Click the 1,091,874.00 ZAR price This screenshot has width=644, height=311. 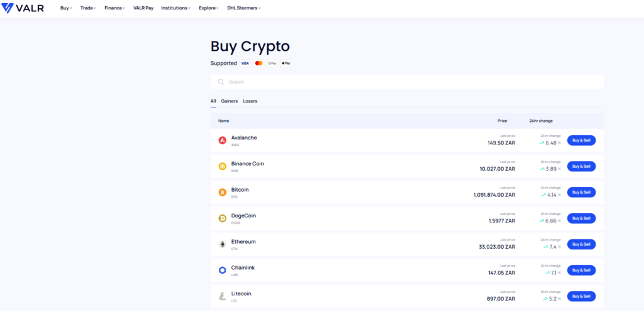(x=494, y=195)
